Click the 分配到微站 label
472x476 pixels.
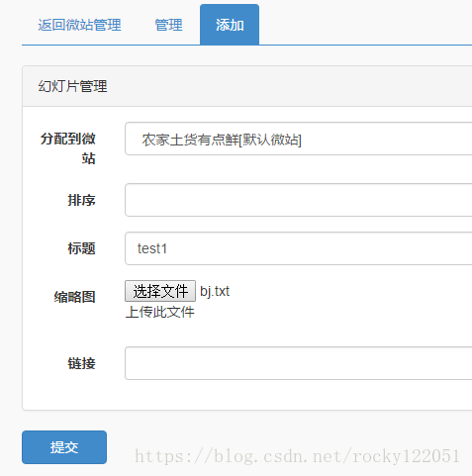coord(68,148)
